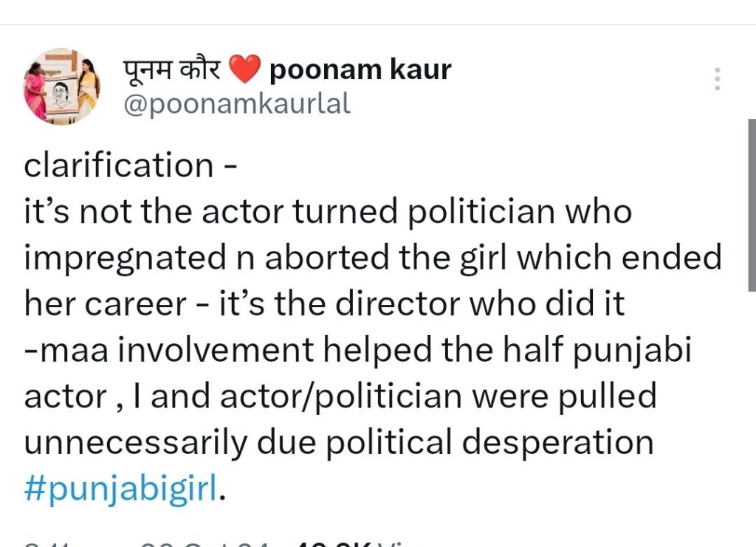Open the @poonamkaurlal handle link

click(236, 104)
